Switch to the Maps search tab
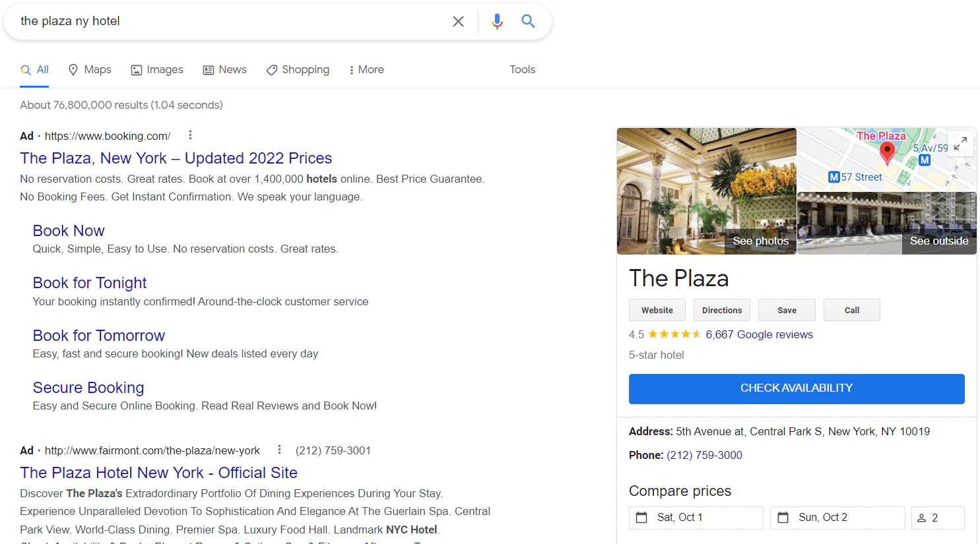The height and width of the screenshot is (544, 980). (x=89, y=69)
